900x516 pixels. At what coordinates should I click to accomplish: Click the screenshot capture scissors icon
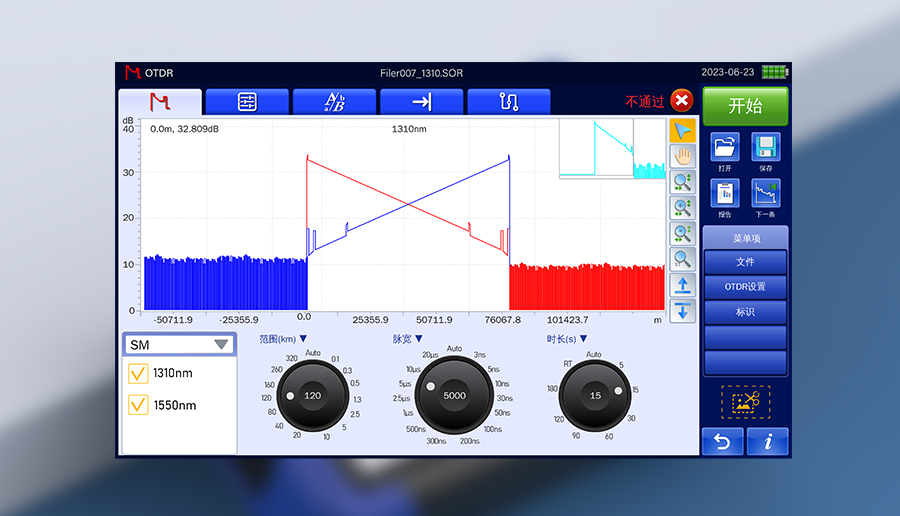point(745,401)
